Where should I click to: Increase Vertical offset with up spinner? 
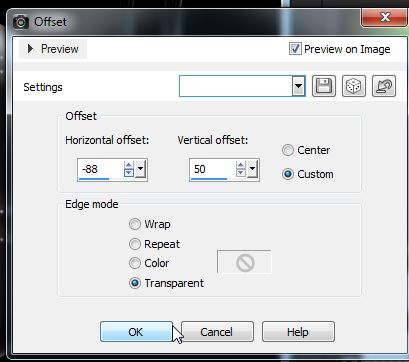(x=240, y=165)
